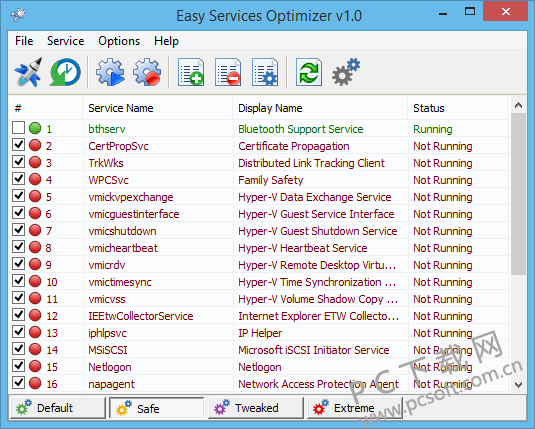Click red status dot for vmicheartbeat row

click(x=35, y=247)
